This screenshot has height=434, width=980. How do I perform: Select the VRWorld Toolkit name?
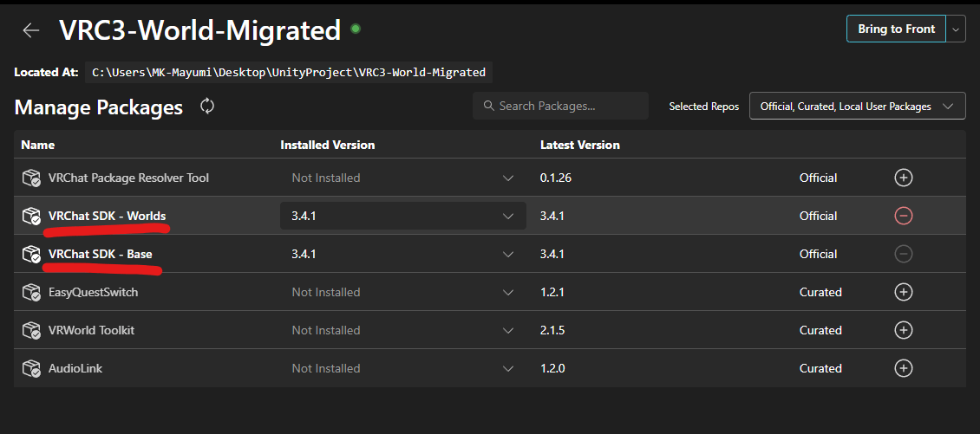tap(91, 330)
